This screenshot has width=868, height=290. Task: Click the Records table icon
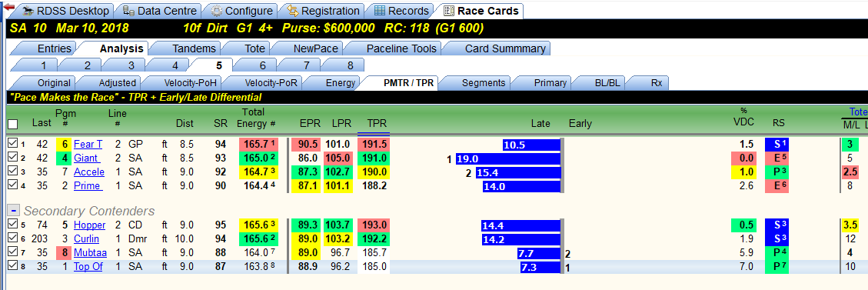(x=380, y=11)
